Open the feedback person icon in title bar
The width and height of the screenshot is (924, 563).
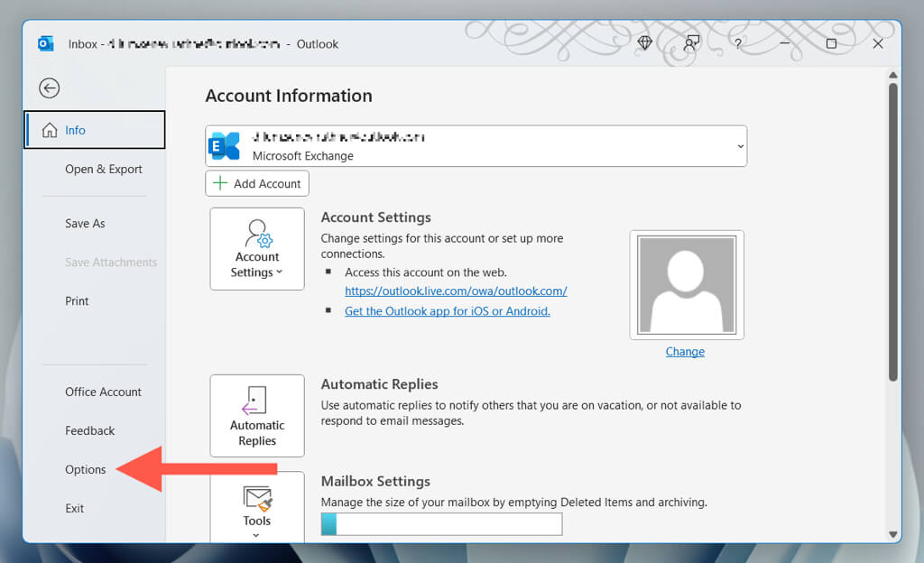pos(691,42)
